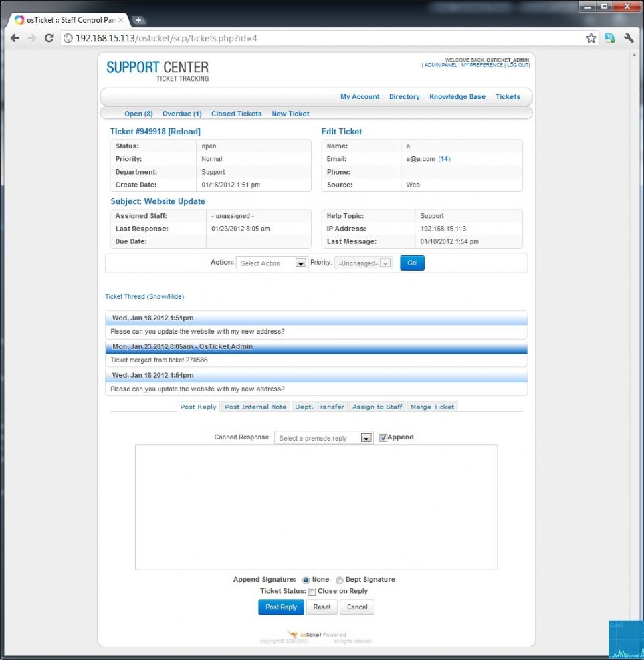Bookmark this page with star icon

tap(591, 38)
